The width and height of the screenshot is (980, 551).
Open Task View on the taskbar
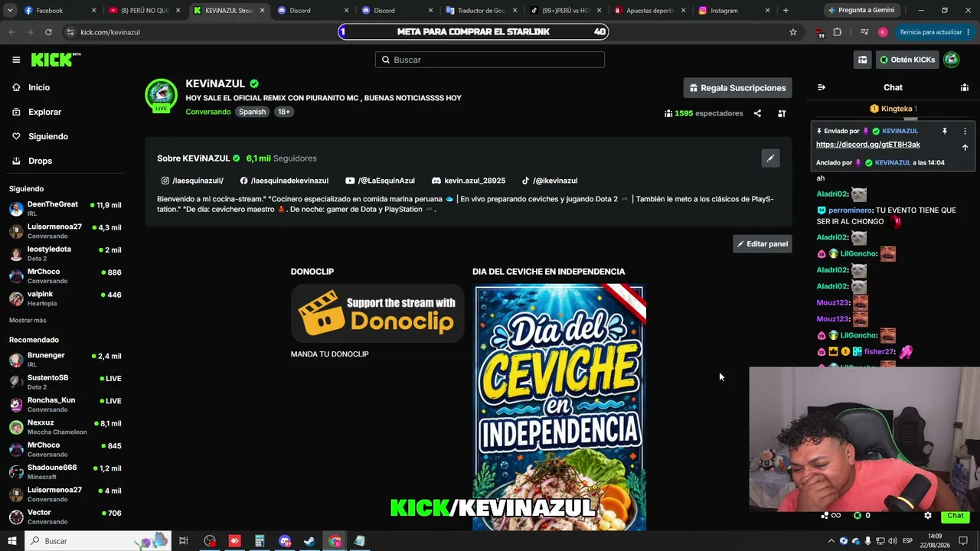point(184,541)
